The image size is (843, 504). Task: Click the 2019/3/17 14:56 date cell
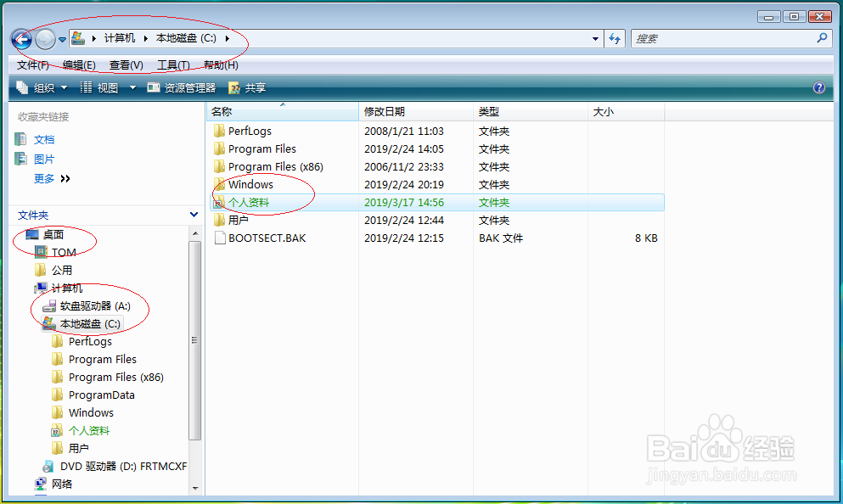[404, 203]
